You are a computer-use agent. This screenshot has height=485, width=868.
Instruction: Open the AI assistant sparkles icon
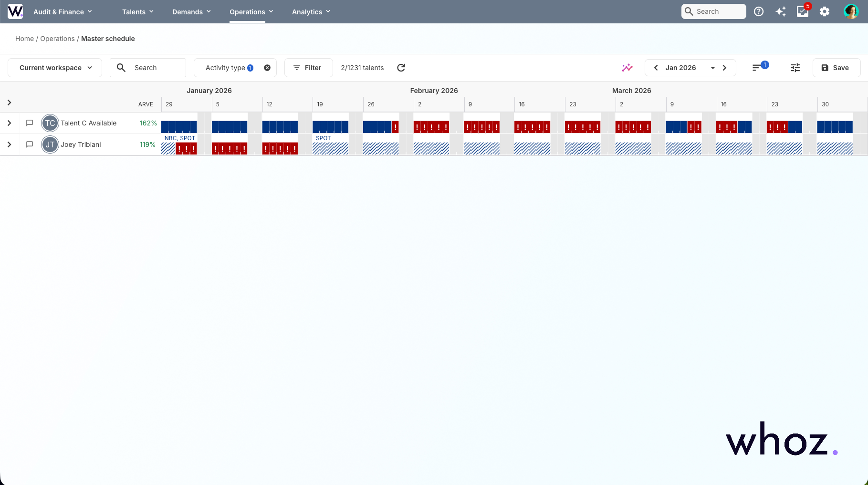(x=781, y=11)
